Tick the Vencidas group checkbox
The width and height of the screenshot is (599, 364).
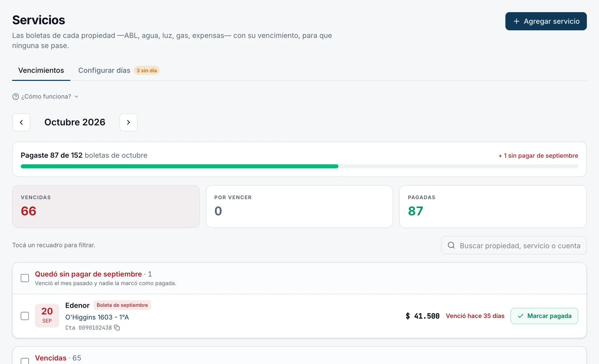tap(25, 361)
